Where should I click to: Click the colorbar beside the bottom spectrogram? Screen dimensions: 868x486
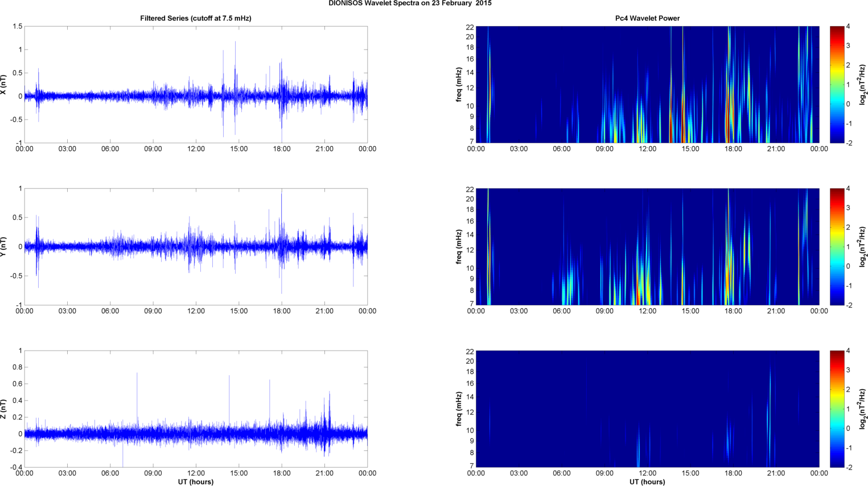click(837, 409)
